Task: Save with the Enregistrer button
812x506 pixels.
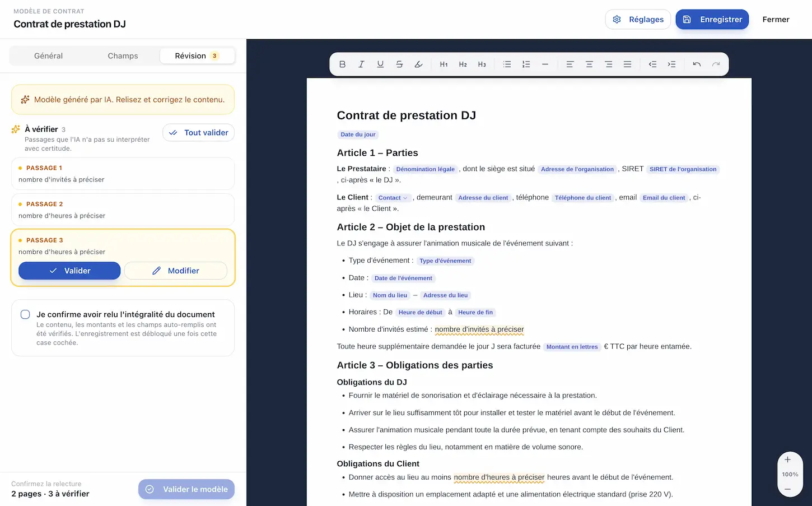Action: tap(712, 20)
